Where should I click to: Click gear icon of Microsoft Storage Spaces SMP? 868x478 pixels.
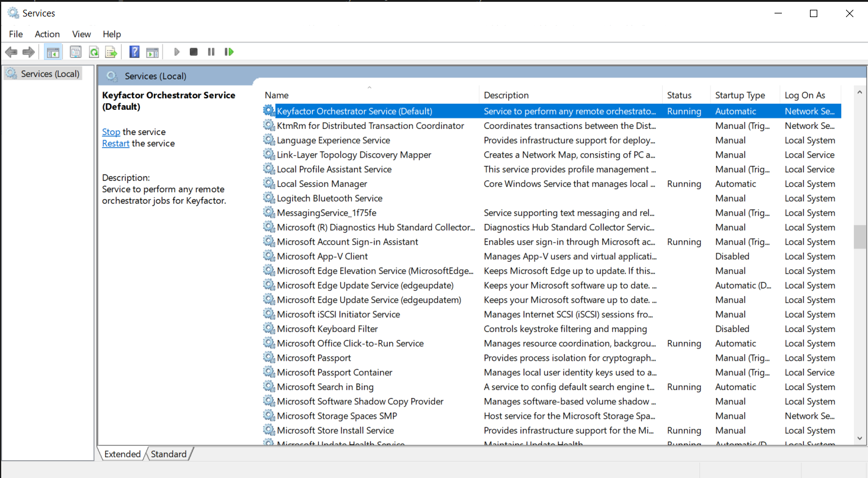(269, 416)
